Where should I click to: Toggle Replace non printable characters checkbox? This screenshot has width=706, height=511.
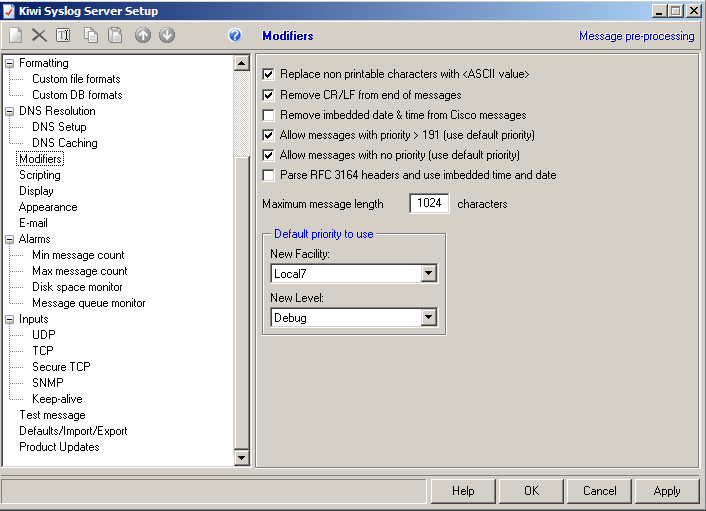[268, 74]
